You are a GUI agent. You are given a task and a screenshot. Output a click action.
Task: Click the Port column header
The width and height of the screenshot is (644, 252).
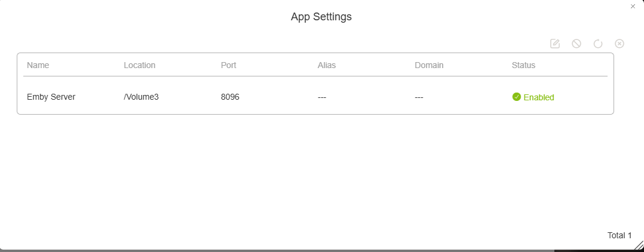tap(228, 65)
